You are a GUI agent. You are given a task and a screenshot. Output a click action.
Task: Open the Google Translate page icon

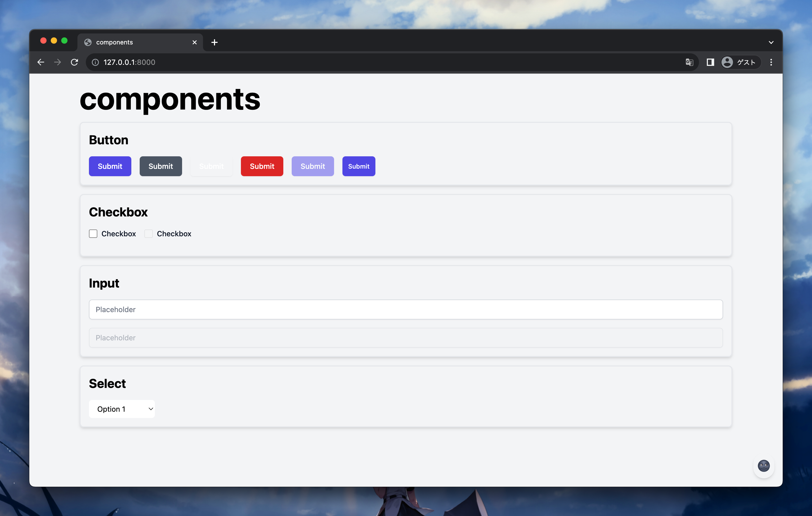pyautogui.click(x=690, y=62)
